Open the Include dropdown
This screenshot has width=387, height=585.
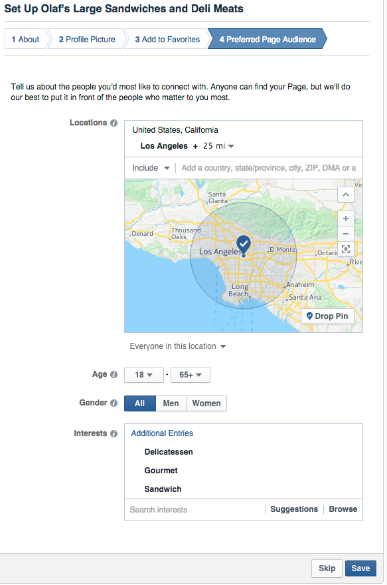[x=150, y=168]
